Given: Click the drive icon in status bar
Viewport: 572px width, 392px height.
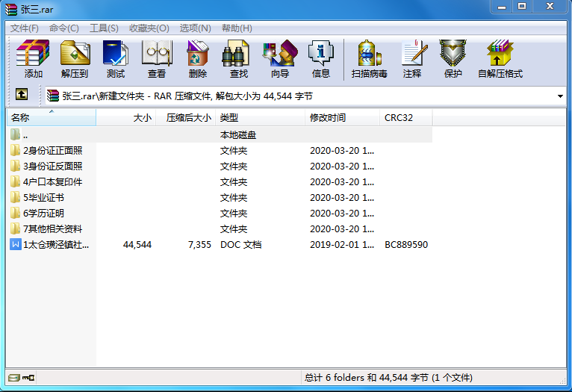Looking at the screenshot, I should pos(14,377).
